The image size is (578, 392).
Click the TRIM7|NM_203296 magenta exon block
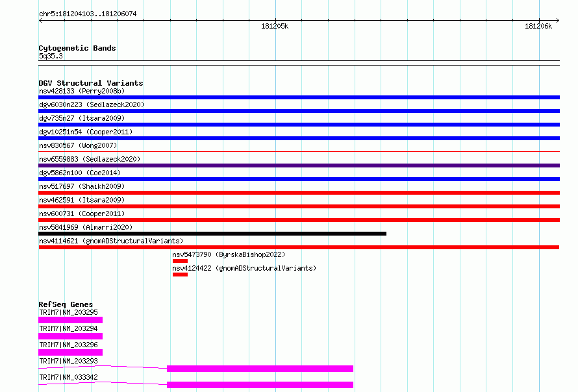pos(70,352)
